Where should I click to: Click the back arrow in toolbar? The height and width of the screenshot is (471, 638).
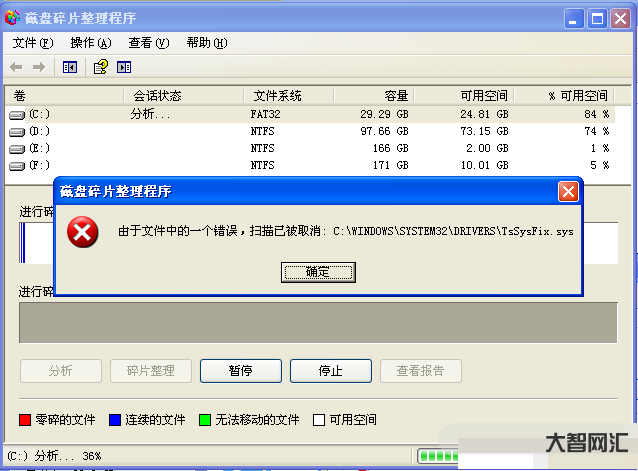click(16, 67)
